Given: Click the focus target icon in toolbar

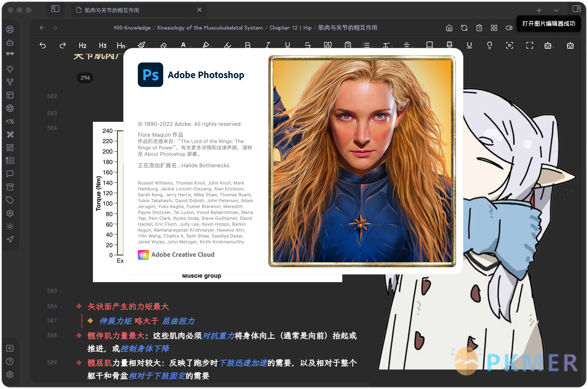Looking at the screenshot, I should tap(510, 46).
